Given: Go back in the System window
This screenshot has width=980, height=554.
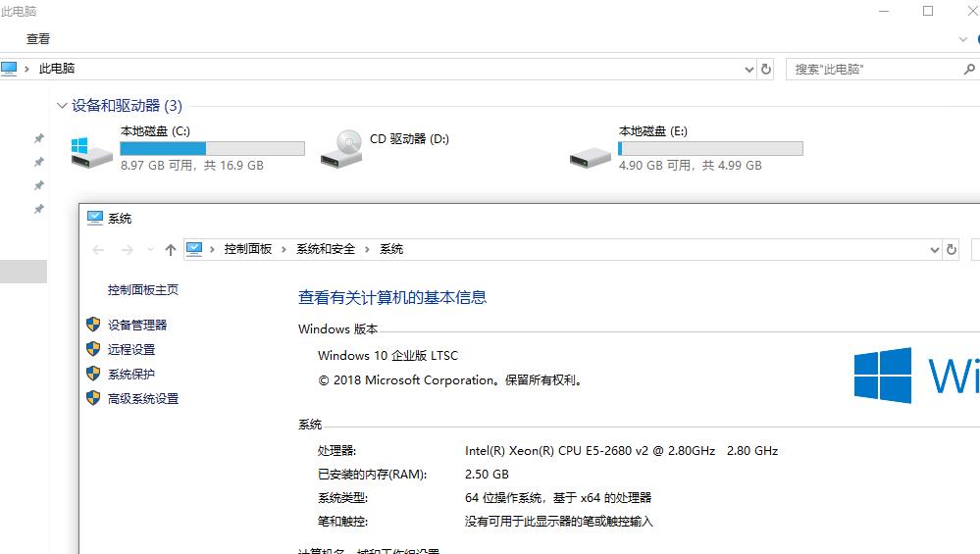Looking at the screenshot, I should pyautogui.click(x=98, y=250).
